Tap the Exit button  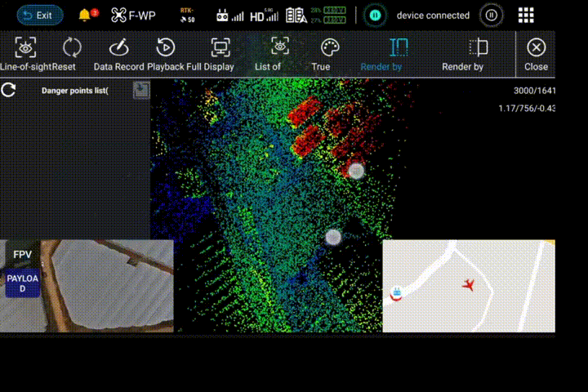click(40, 16)
